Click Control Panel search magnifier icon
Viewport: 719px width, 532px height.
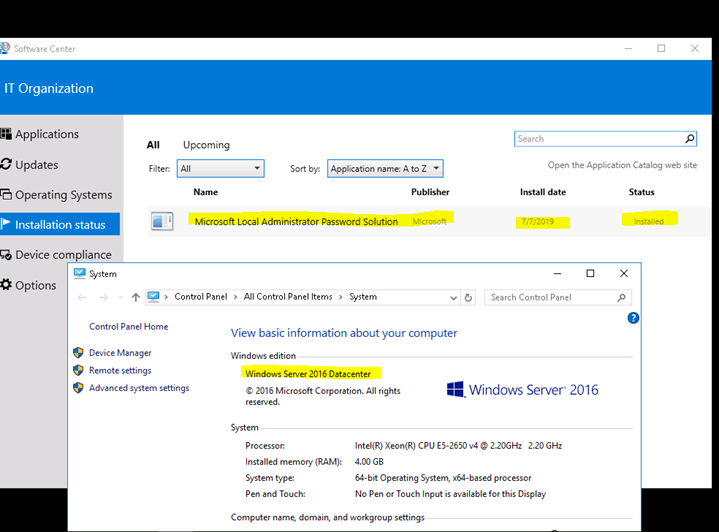pyautogui.click(x=621, y=298)
